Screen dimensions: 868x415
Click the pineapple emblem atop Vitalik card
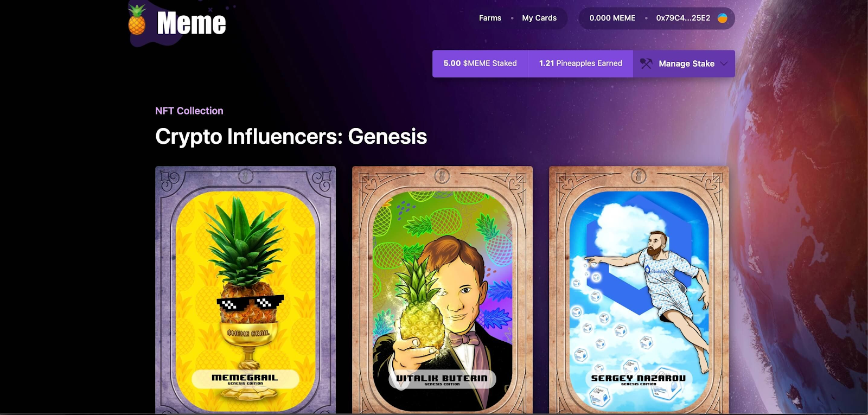pyautogui.click(x=442, y=176)
